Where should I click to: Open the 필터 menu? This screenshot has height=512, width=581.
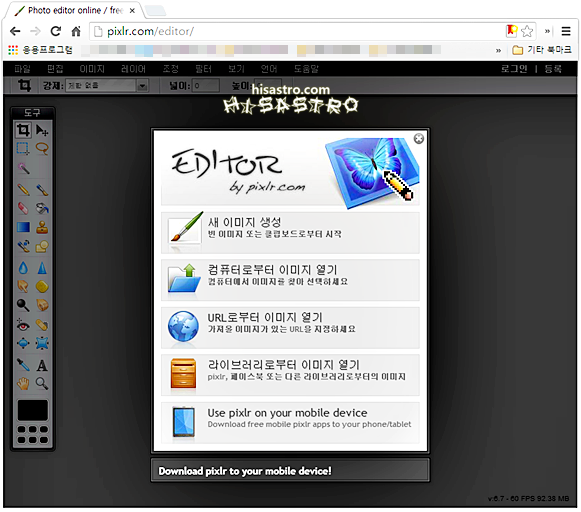tap(203, 69)
